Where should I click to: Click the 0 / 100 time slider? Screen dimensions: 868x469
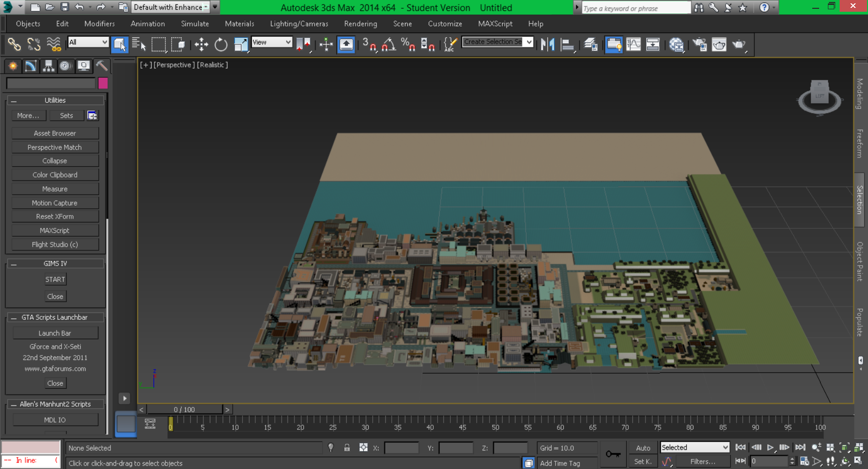184,410
